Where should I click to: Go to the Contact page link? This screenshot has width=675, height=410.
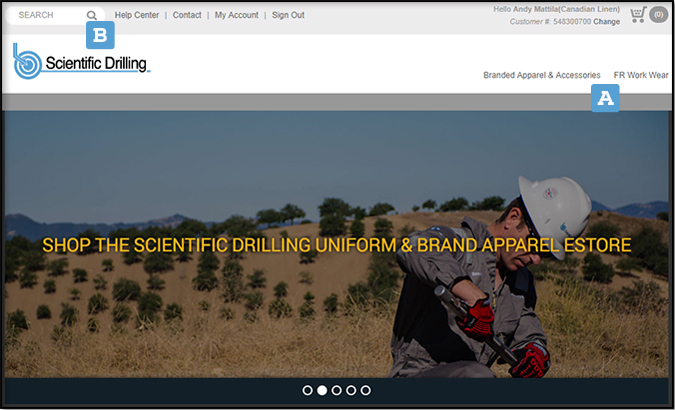pyautogui.click(x=187, y=16)
